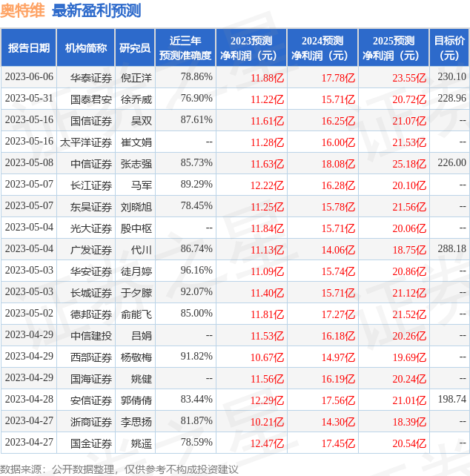
Task: Click 2024 forecast 17.27亿
Action: (x=338, y=315)
